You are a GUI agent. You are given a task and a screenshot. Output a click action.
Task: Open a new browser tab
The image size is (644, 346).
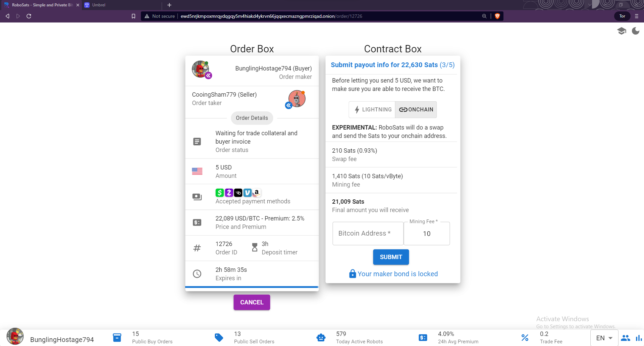(x=169, y=5)
